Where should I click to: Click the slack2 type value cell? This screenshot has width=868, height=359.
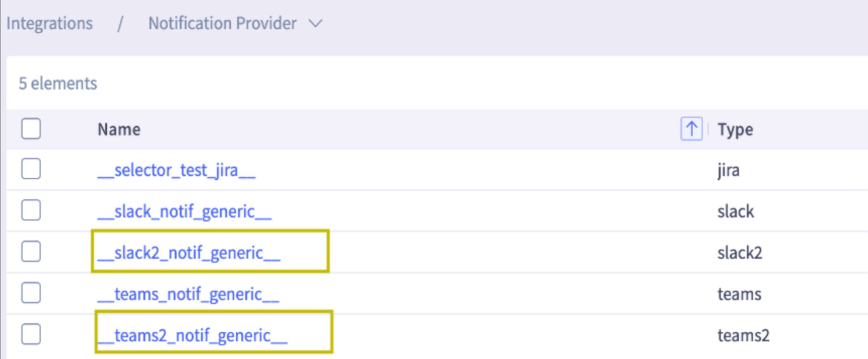tap(739, 253)
